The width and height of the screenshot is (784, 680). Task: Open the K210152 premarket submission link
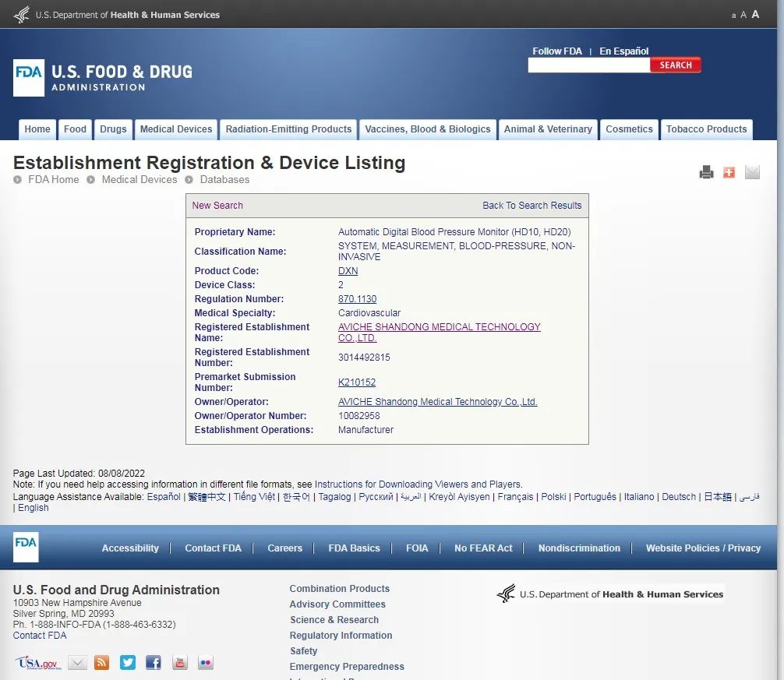(357, 382)
